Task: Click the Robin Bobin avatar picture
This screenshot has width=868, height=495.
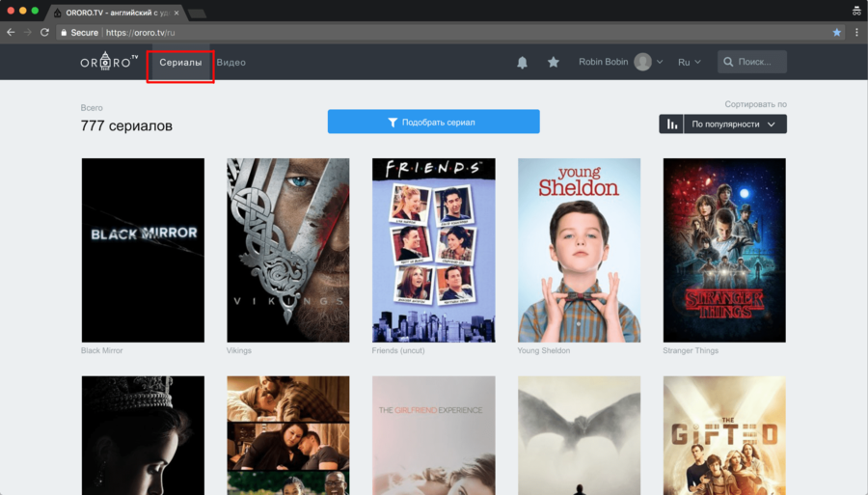Action: coord(642,62)
